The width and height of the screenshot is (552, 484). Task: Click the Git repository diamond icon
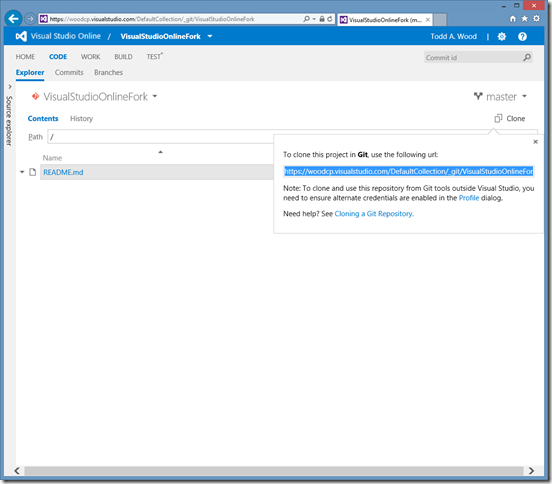35,96
